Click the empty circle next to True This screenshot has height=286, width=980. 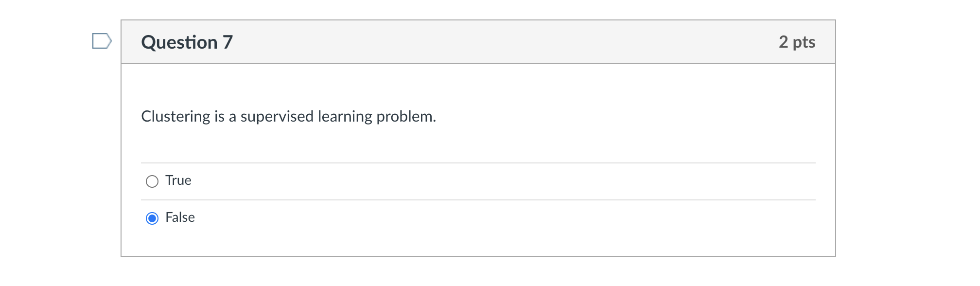tap(152, 180)
